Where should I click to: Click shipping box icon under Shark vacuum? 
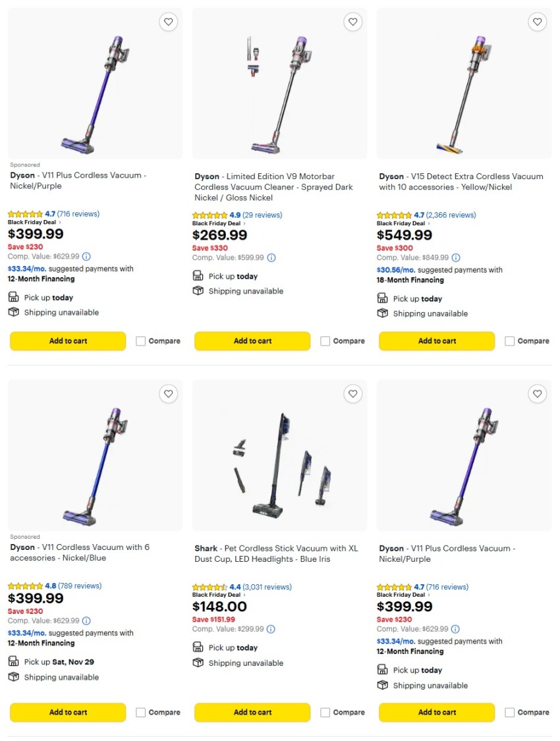(x=198, y=663)
